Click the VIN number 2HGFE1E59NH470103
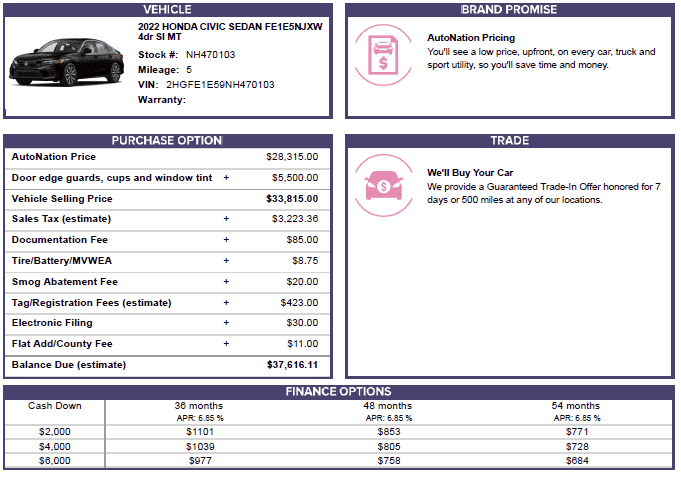This screenshot has width=681, height=478. 220,85
